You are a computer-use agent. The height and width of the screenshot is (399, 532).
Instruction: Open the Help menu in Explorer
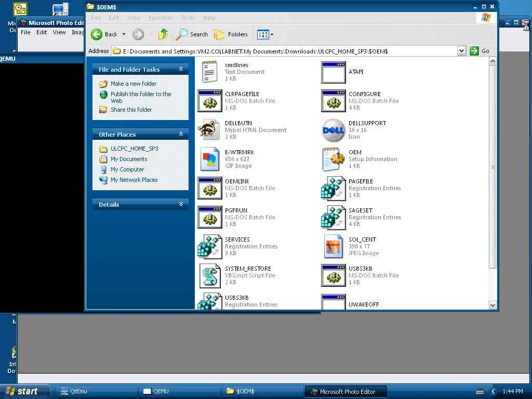[209, 18]
